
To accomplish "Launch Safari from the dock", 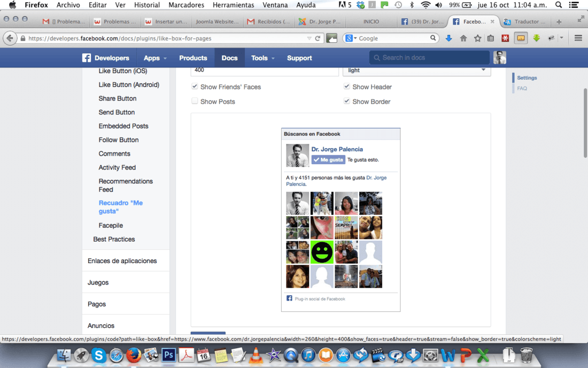I will tap(116, 355).
